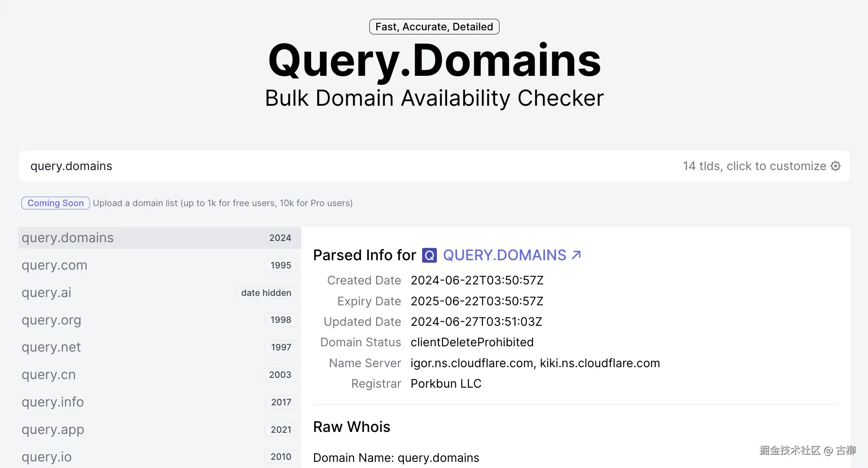
Task: Select query.domains in results list
Action: point(68,238)
